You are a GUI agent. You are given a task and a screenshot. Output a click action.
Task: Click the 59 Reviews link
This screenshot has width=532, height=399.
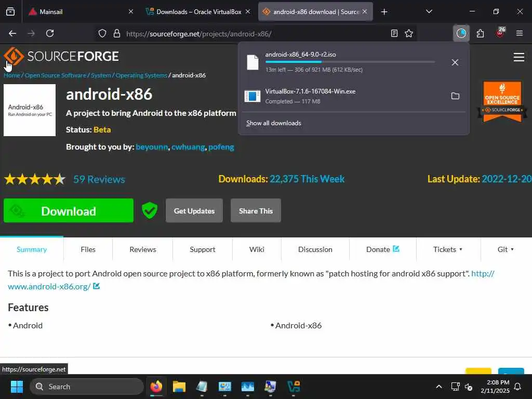tap(99, 179)
